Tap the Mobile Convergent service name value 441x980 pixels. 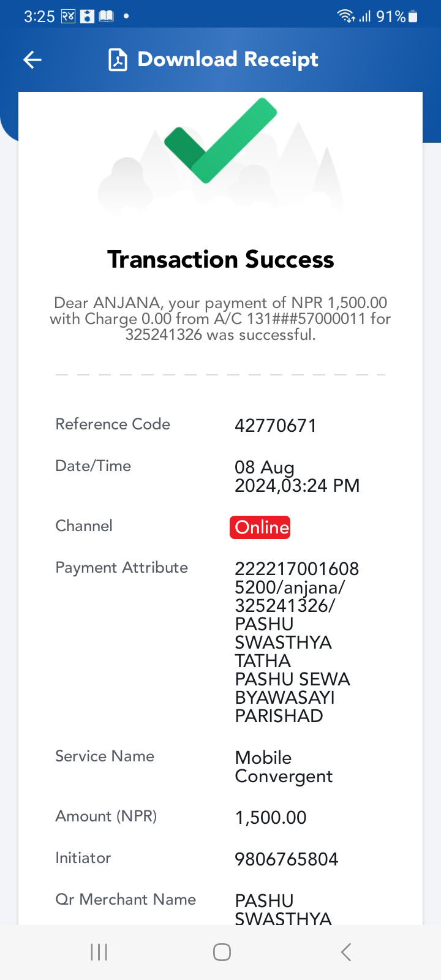(x=284, y=767)
